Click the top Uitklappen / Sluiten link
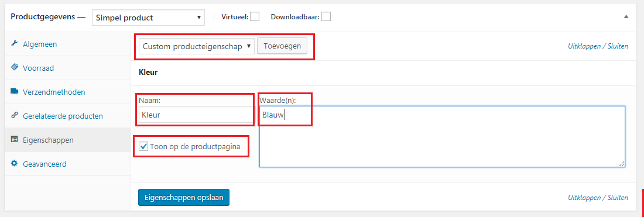The image size is (644, 217). click(x=598, y=46)
